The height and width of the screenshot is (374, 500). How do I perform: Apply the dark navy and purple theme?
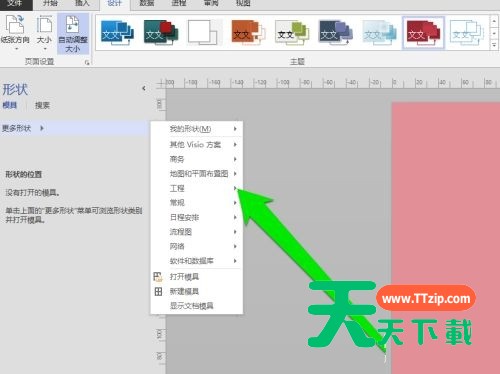tap(336, 33)
